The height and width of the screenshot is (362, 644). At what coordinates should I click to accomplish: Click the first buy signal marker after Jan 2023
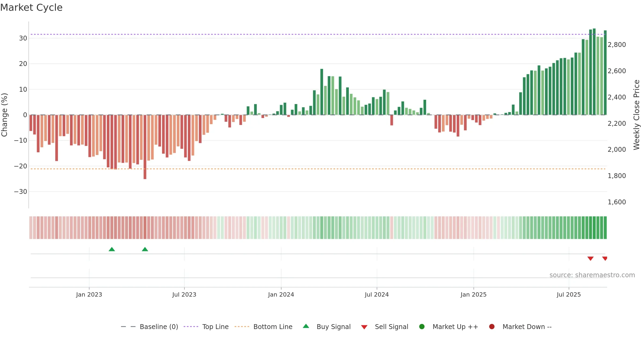112,249
